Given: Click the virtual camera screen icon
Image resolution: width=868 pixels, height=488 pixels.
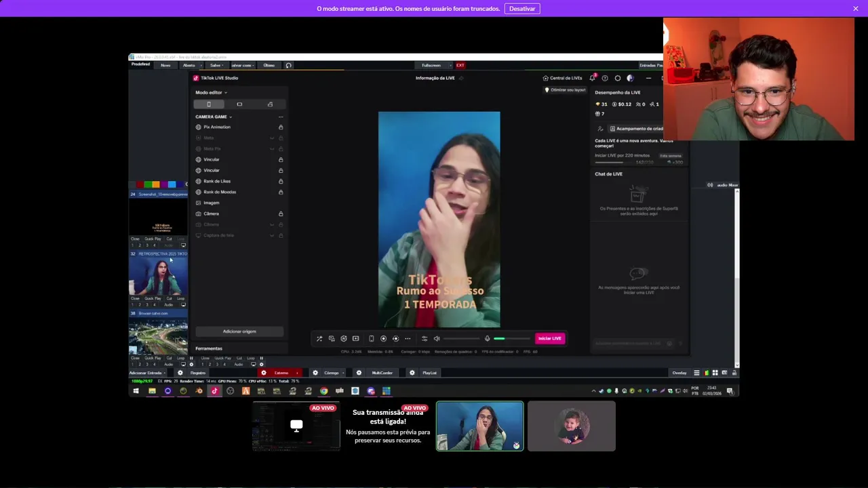Looking at the screenshot, I should (355, 339).
